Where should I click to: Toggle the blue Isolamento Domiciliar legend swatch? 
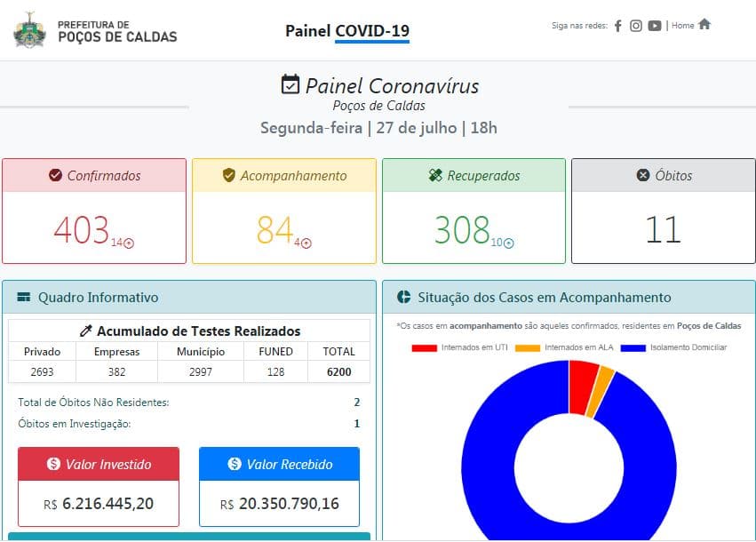(633, 347)
